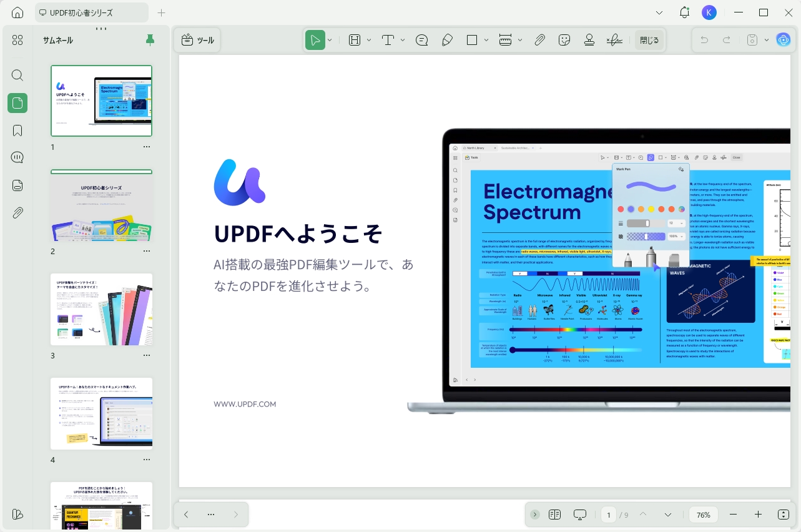The height and width of the screenshot is (532, 801).
Task: Select the rectangle shape tool
Action: tap(472, 40)
